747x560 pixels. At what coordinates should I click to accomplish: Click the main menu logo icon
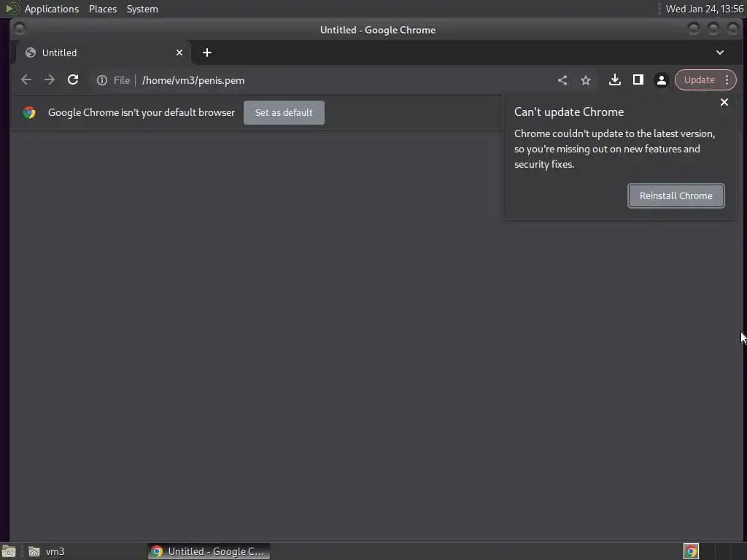click(x=12, y=9)
